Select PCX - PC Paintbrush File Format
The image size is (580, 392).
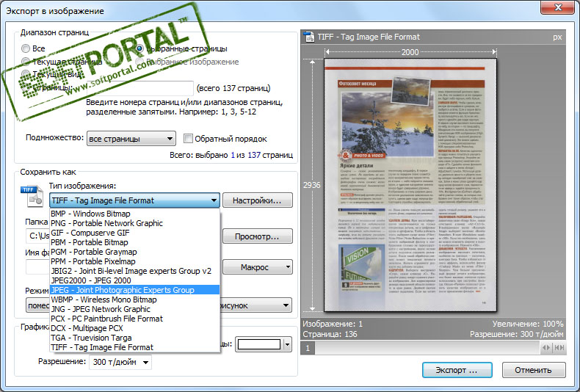pos(134,319)
